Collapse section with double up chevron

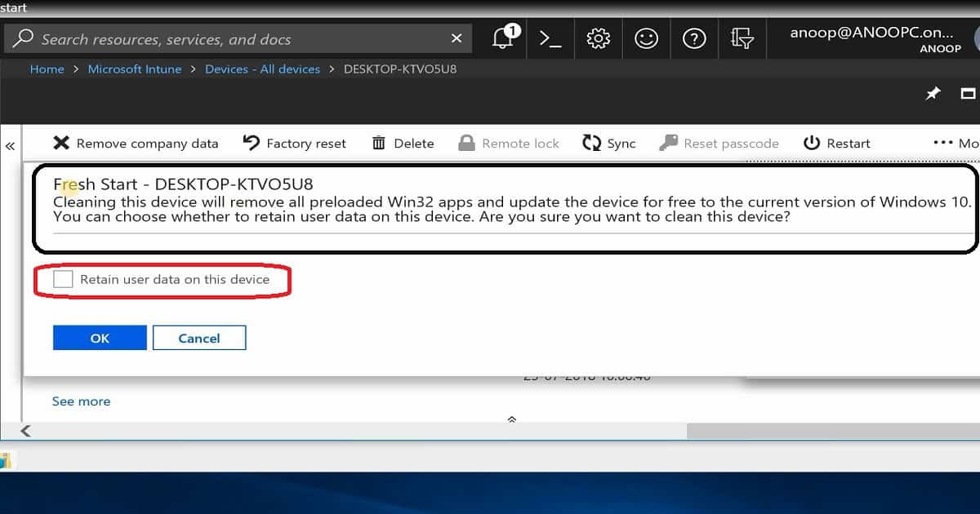pos(512,419)
